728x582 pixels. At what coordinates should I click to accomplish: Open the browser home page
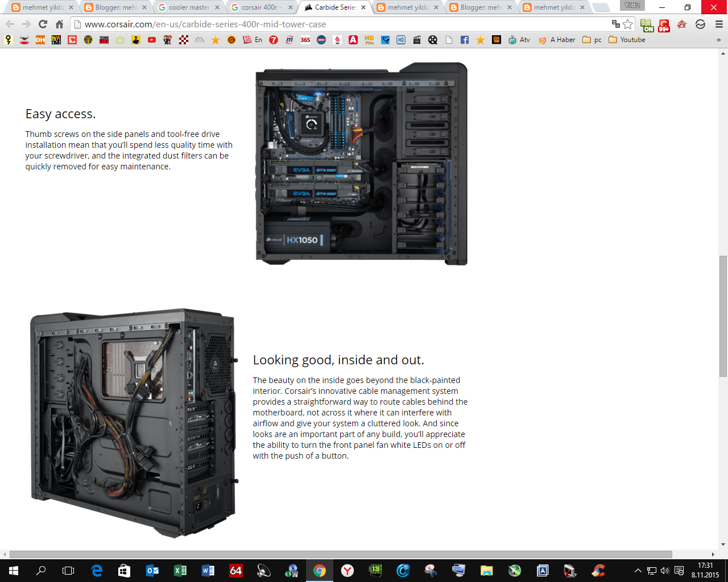[x=59, y=24]
